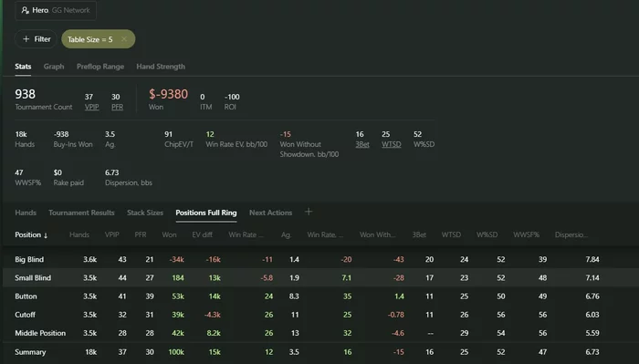Click the underlined 3Bet stat label

pos(362,144)
